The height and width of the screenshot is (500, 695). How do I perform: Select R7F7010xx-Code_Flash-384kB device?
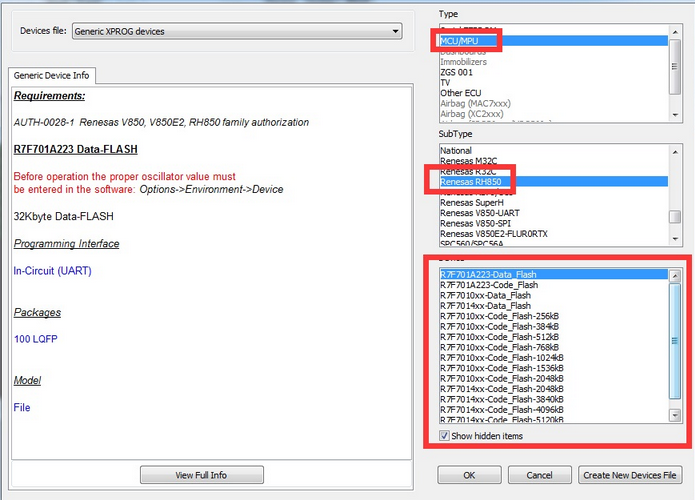pyautogui.click(x=554, y=326)
